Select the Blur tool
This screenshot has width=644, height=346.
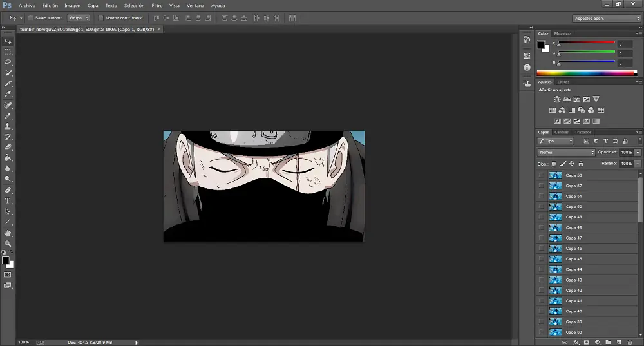coord(8,168)
